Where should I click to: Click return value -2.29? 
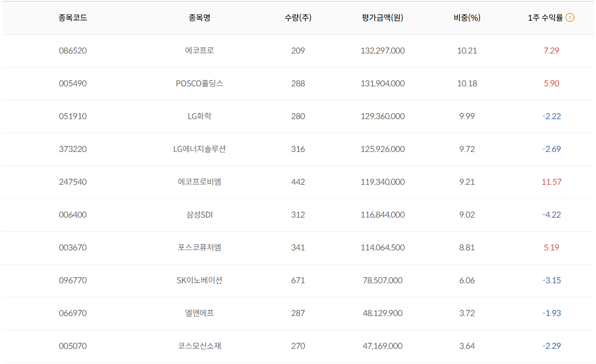(x=551, y=346)
